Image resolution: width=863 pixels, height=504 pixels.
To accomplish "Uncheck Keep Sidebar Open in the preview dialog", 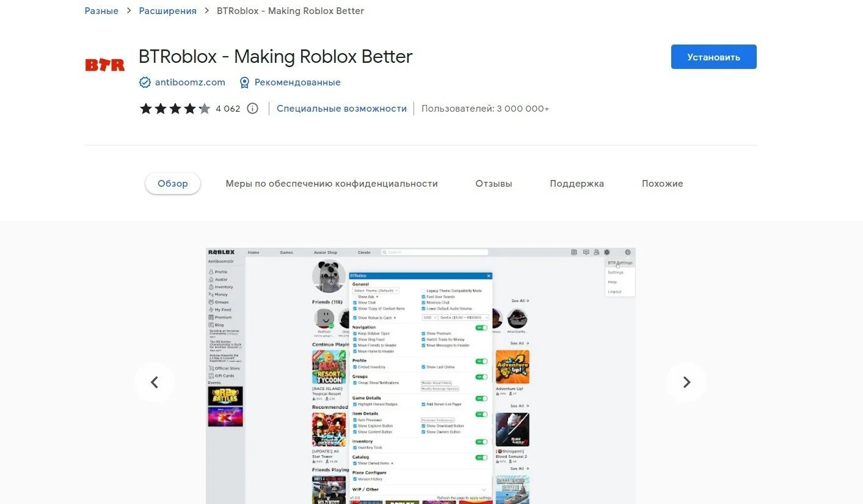I will 355,334.
